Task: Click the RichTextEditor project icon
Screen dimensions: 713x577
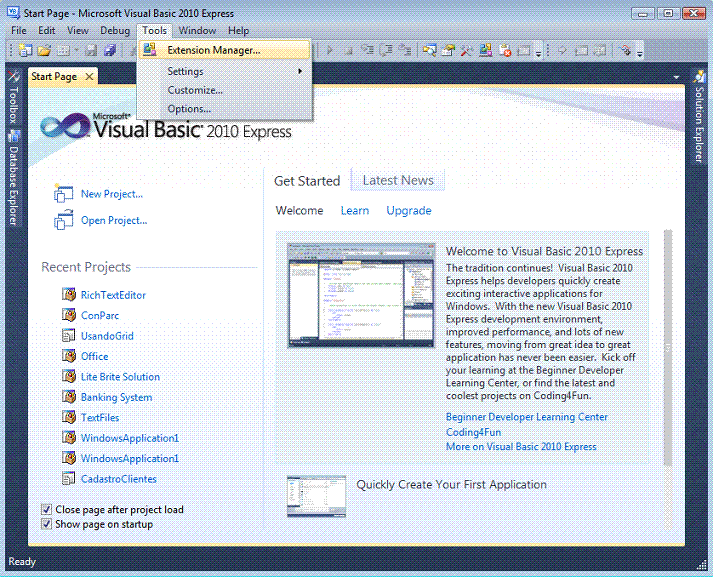Action: [69, 295]
